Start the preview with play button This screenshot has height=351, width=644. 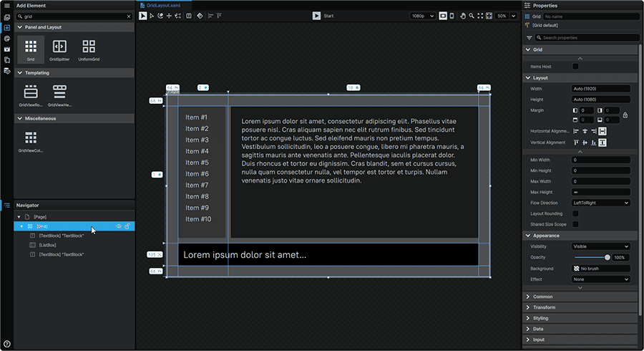(316, 16)
